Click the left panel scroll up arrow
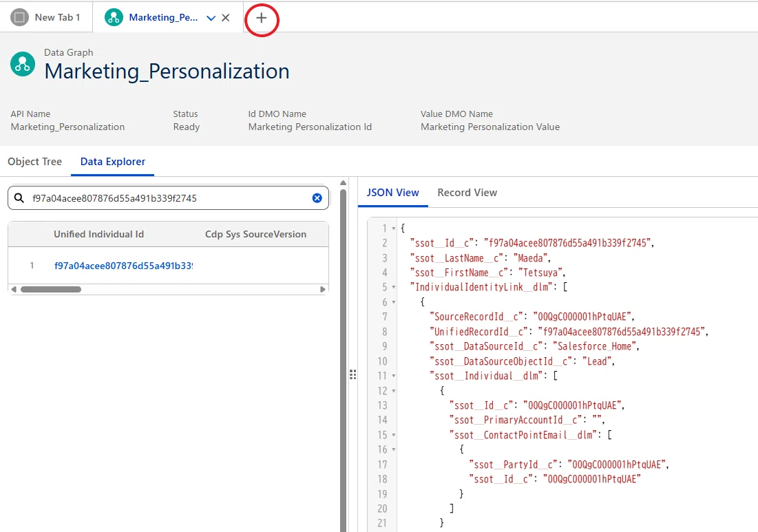This screenshot has width=758, height=532. coord(344,183)
